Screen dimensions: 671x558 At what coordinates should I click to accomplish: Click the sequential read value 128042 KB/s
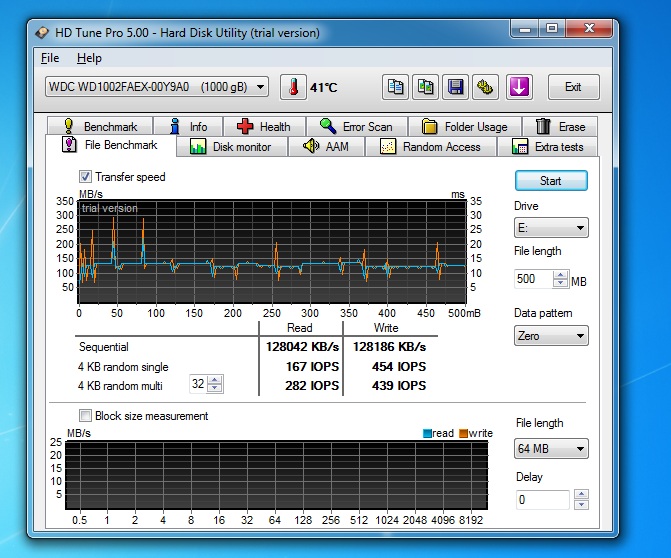point(302,347)
